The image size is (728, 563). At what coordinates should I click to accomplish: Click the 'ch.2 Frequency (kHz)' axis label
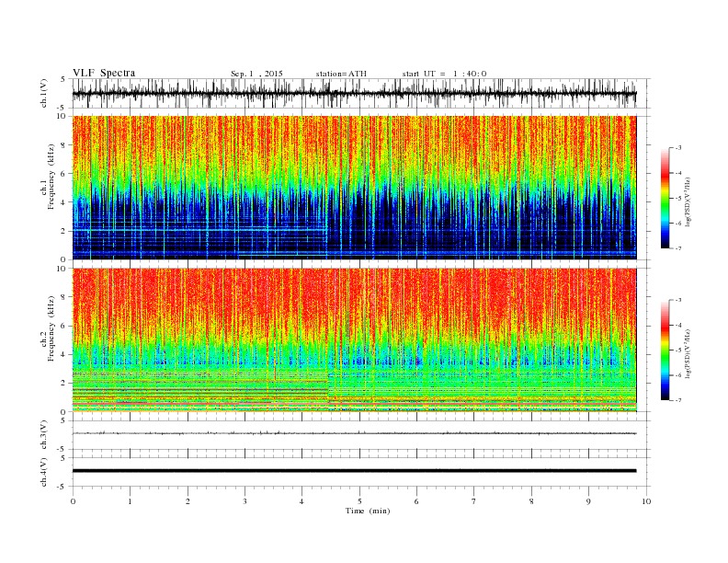tap(48, 327)
